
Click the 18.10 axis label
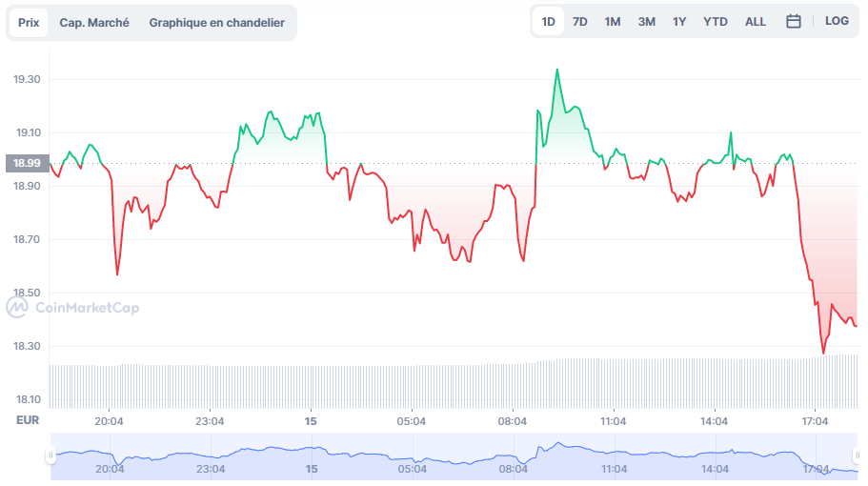(x=29, y=399)
